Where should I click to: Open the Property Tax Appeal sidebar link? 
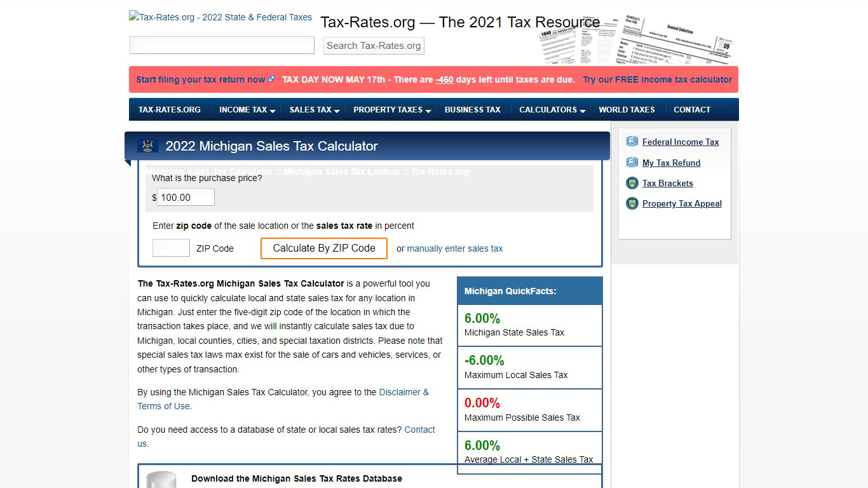[x=682, y=203]
